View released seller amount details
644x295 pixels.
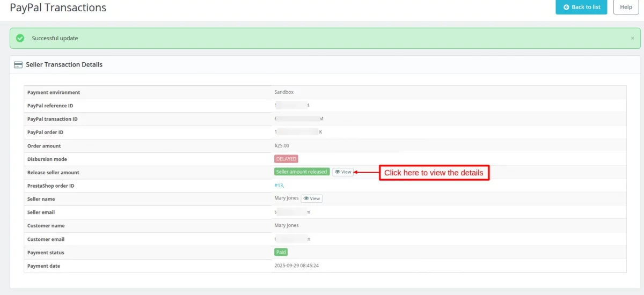point(343,172)
